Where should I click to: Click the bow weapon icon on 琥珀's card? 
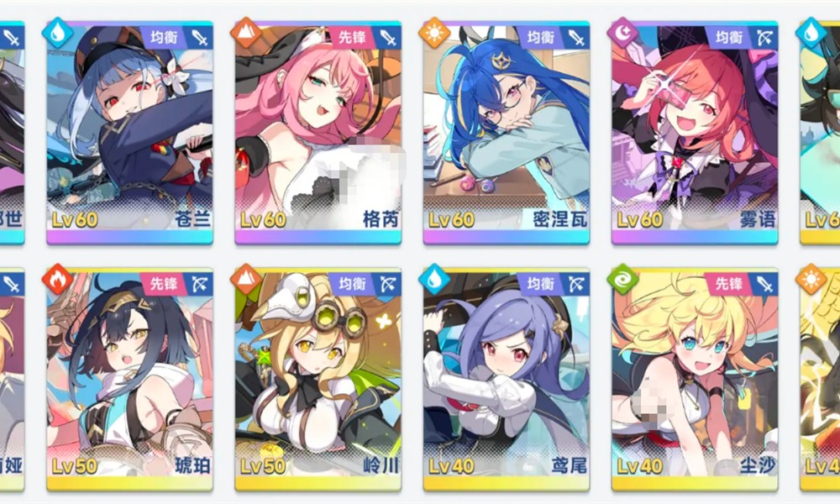click(x=199, y=284)
